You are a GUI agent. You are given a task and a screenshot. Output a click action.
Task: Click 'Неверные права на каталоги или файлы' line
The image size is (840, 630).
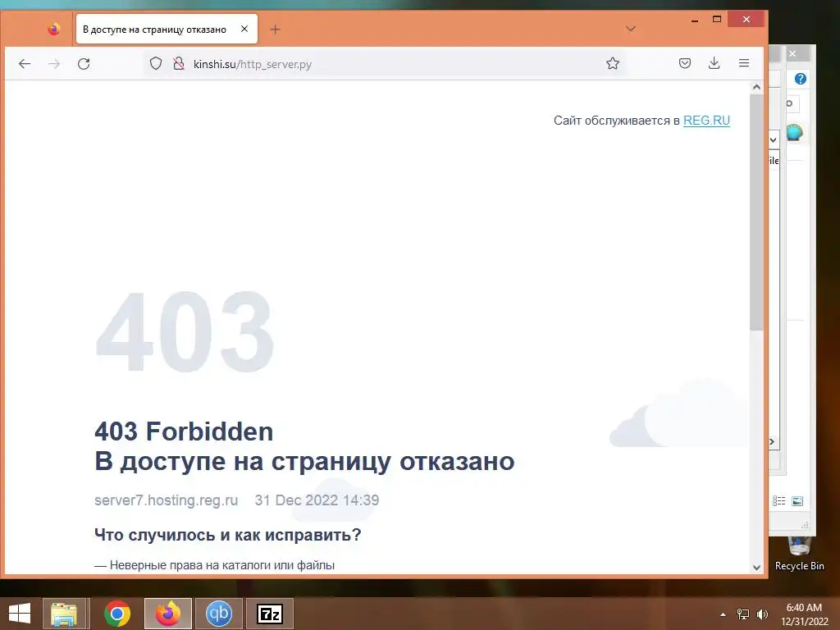(214, 565)
